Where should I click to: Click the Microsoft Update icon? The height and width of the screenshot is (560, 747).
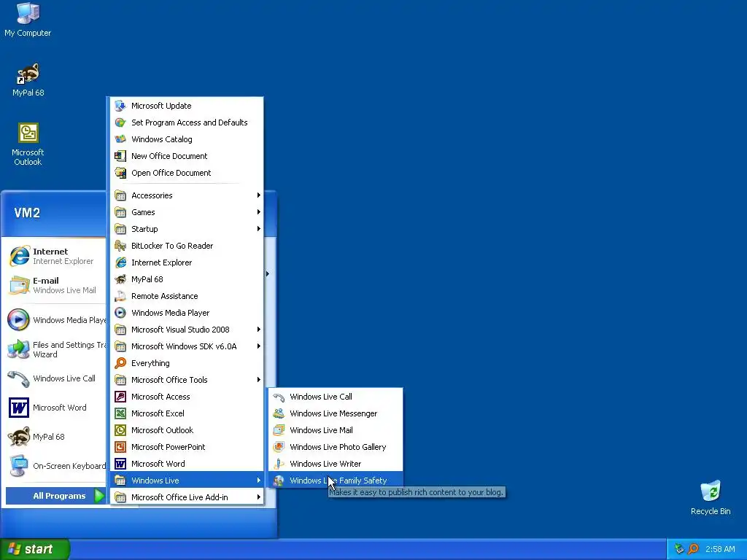click(120, 106)
